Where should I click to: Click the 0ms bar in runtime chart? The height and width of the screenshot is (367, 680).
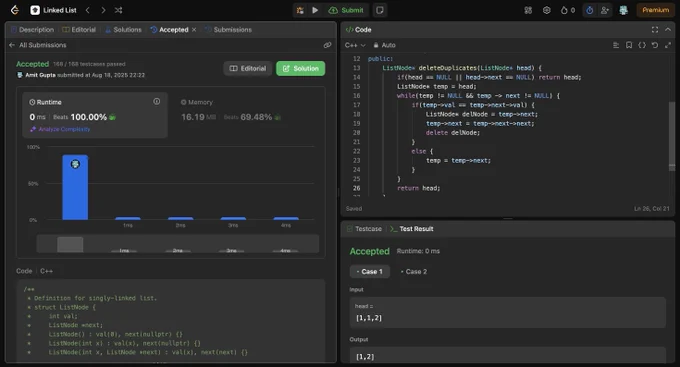(75, 187)
